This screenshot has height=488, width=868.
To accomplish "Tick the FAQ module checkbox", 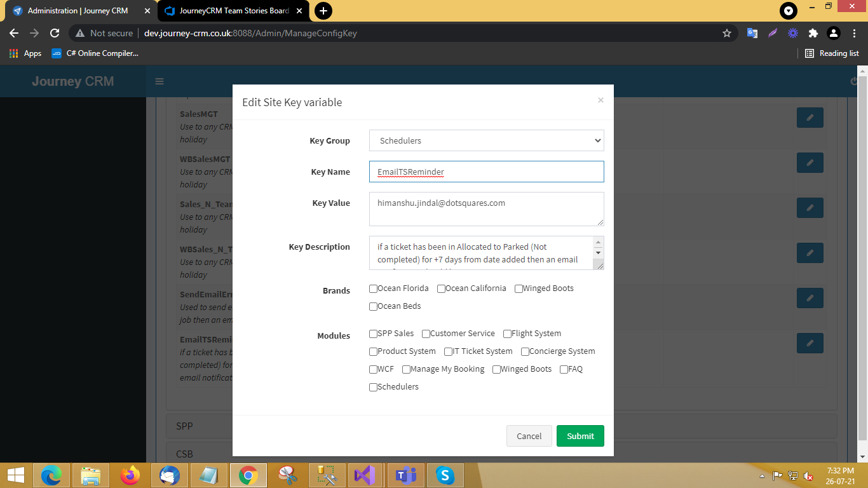I will point(564,369).
